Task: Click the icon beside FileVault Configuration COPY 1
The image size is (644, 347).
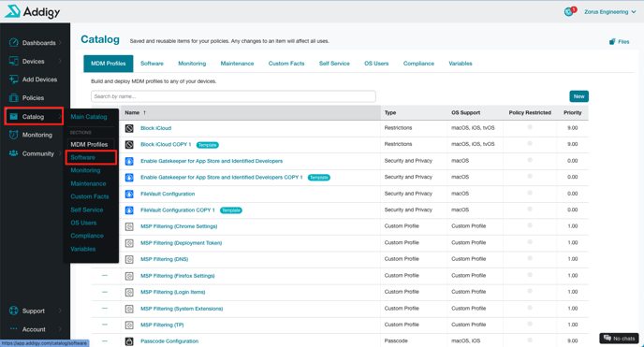Action: tap(129, 210)
